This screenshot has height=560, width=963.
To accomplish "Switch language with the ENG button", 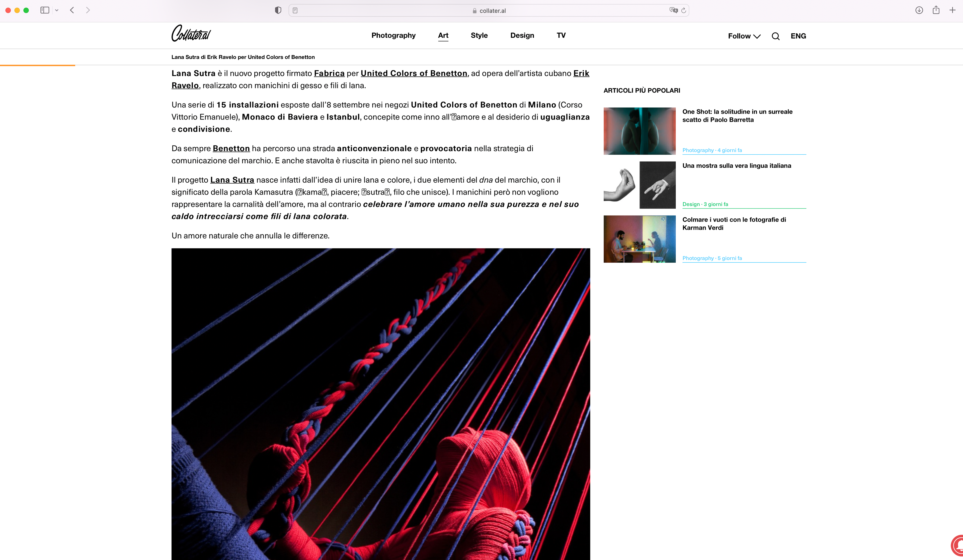I will point(798,36).
